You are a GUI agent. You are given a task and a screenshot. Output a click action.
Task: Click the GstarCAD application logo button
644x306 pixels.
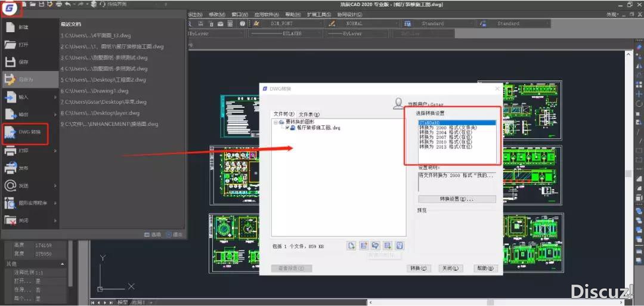(10, 8)
